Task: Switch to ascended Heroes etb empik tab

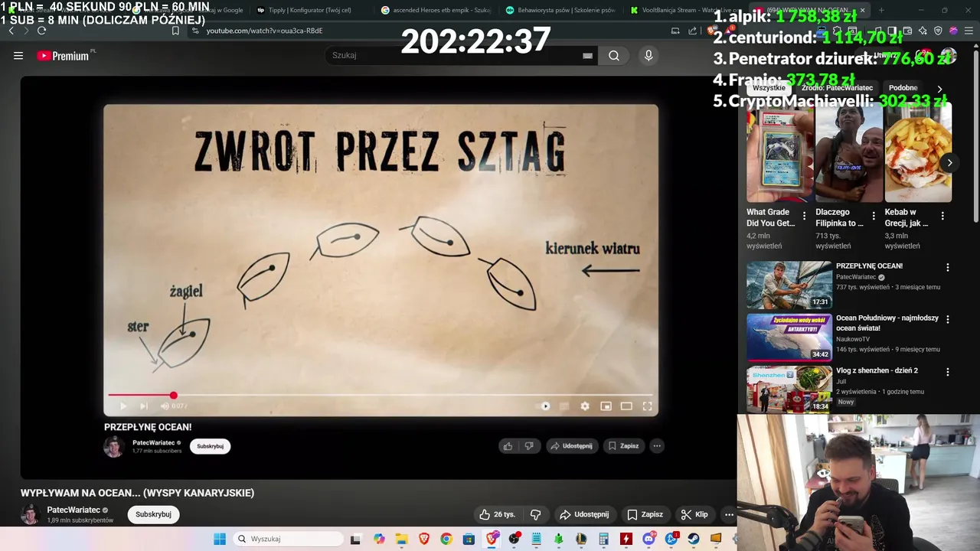Action: [x=436, y=10]
